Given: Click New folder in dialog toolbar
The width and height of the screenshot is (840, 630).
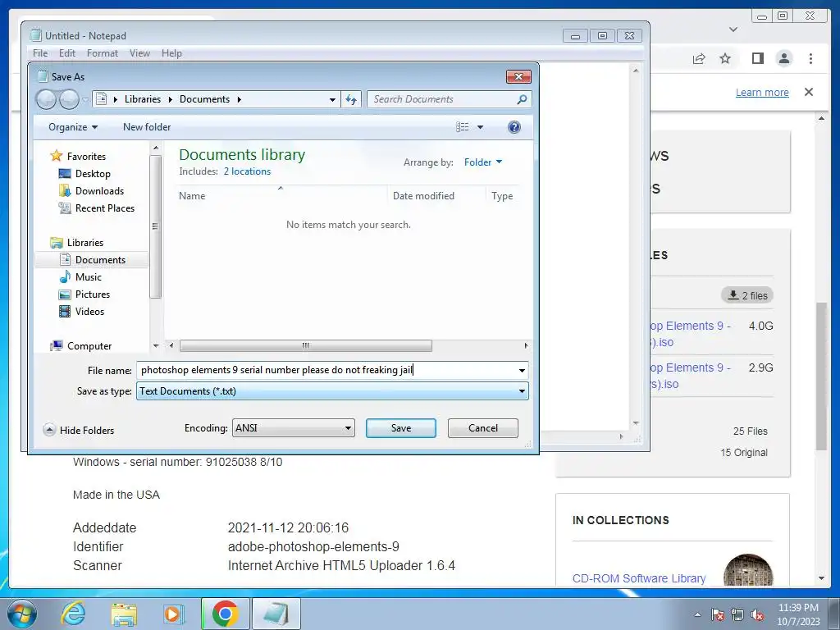Looking at the screenshot, I should pyautogui.click(x=147, y=127).
